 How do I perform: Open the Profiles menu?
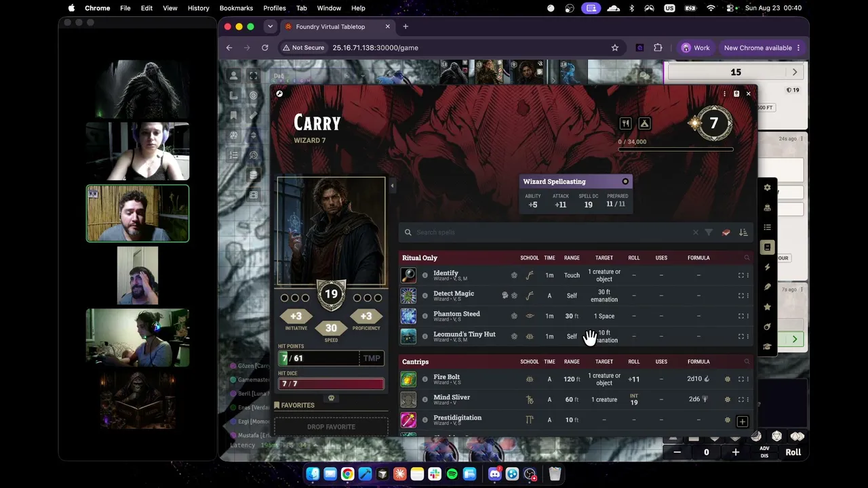[275, 8]
